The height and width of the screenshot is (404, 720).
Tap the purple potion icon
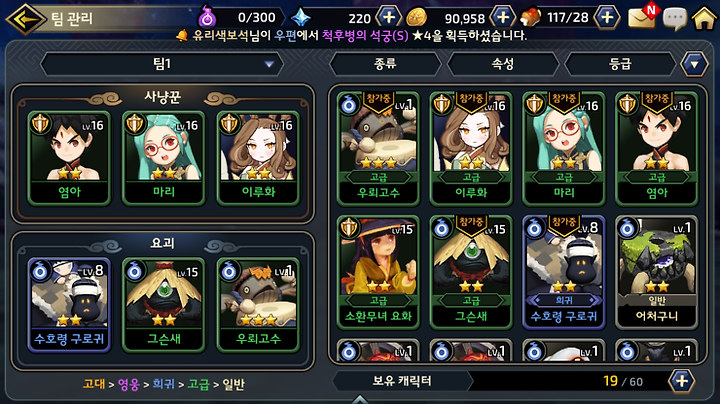click(x=207, y=18)
